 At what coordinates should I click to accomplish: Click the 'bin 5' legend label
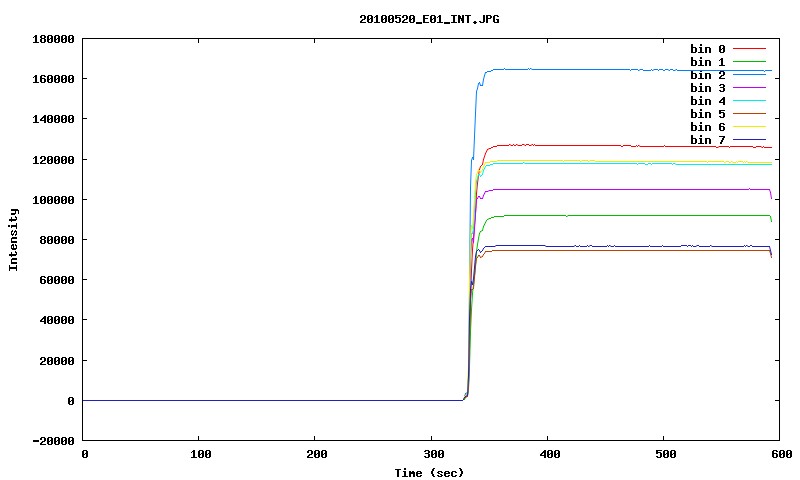click(707, 114)
